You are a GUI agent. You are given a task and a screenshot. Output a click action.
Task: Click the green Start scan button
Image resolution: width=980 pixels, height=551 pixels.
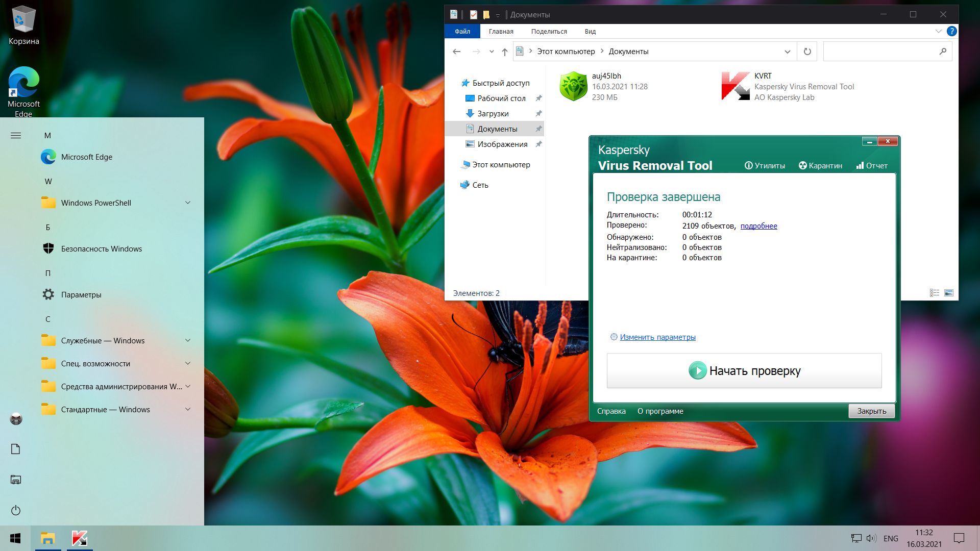click(x=744, y=371)
